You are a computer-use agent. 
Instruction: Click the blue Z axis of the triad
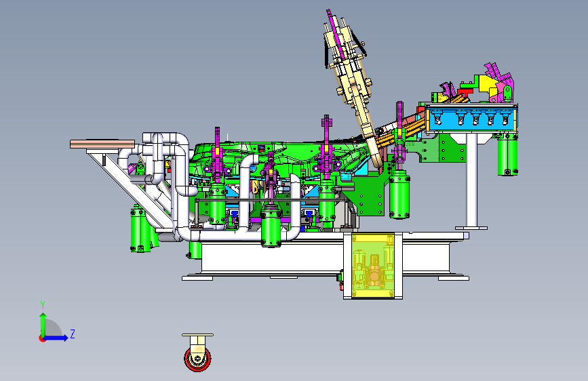click(x=56, y=338)
